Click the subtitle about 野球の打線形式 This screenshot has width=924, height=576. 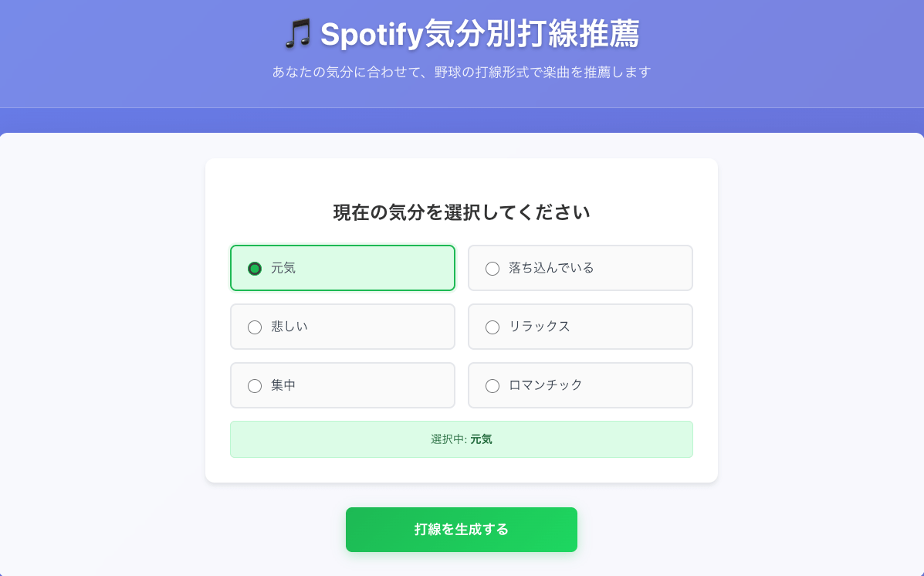462,72
